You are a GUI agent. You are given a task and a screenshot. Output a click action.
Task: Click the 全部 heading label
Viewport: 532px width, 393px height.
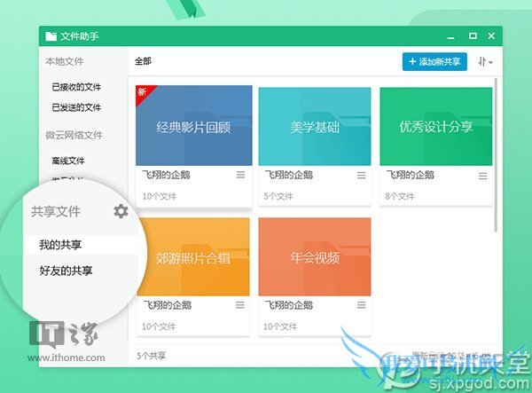pos(143,61)
